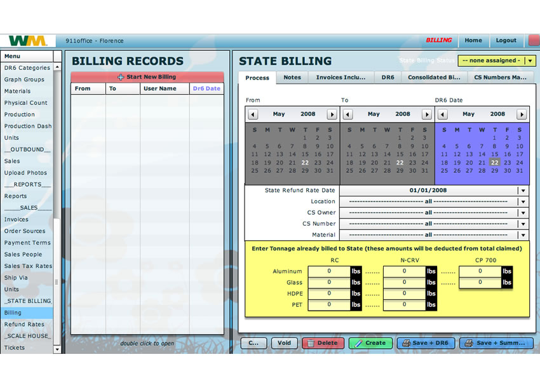Screen dimensions: 540x392
Task: Open the Consolidated Billing tab
Action: [434, 78]
